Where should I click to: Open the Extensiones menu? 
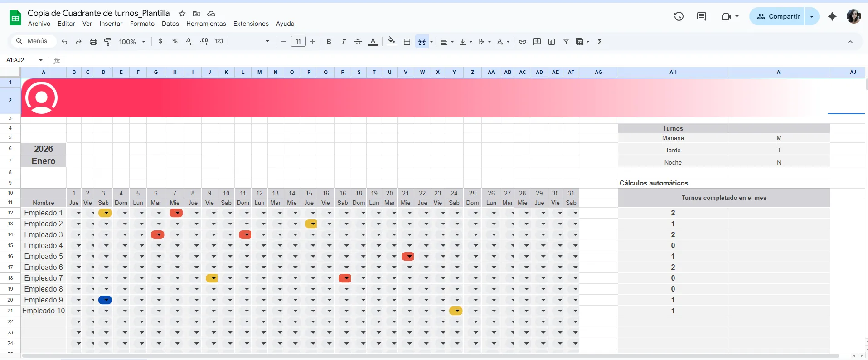click(251, 24)
